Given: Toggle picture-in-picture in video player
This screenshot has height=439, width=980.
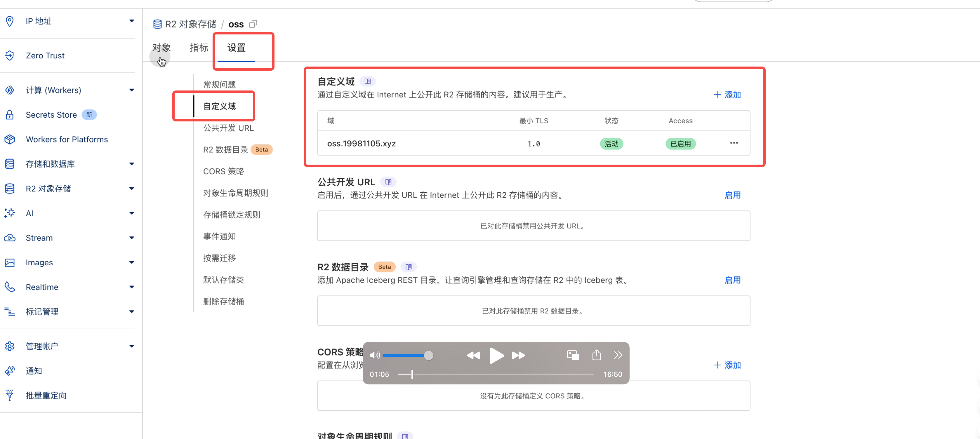Looking at the screenshot, I should coord(573,355).
